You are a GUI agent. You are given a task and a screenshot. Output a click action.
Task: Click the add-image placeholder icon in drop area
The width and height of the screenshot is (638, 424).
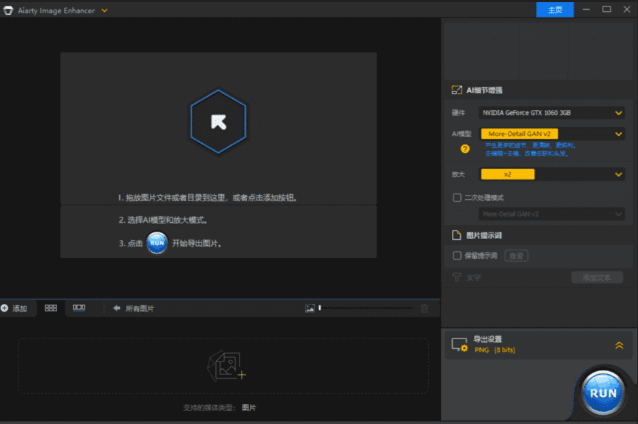tap(226, 366)
